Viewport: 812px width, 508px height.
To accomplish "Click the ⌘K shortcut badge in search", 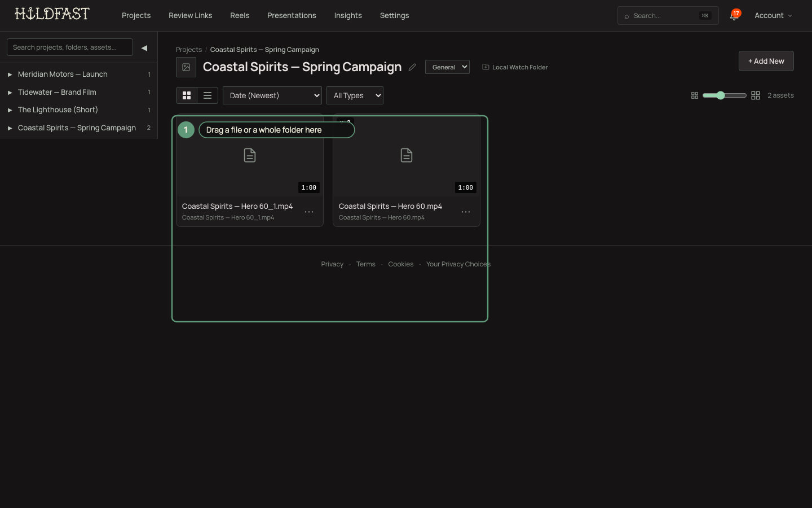I will tap(705, 16).
